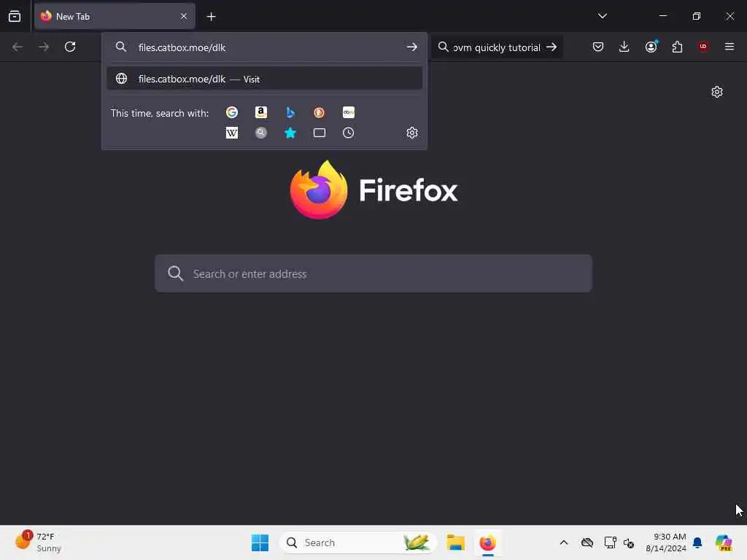Image resolution: width=747 pixels, height=560 pixels.
Task: Select the New Tab tab
Action: [115, 17]
